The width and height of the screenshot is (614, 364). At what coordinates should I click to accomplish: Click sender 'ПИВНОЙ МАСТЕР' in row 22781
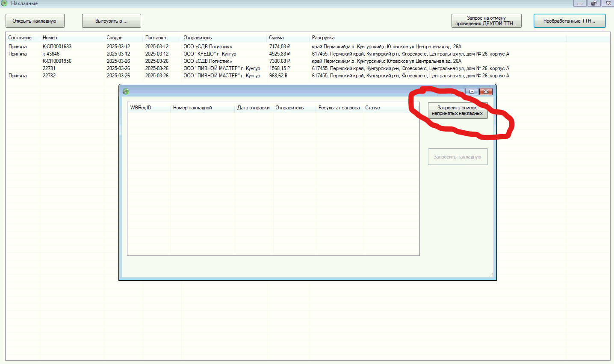(x=222, y=68)
